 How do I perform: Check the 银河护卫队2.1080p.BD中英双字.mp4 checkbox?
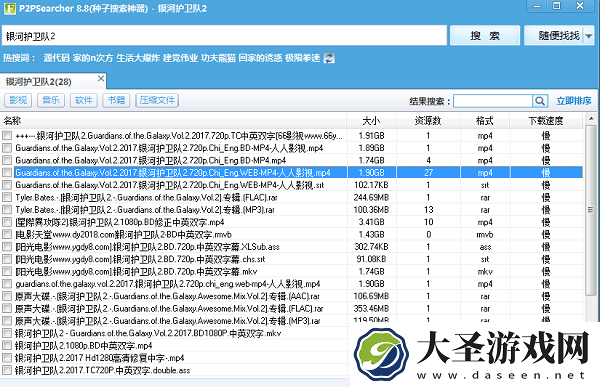coord(7,345)
